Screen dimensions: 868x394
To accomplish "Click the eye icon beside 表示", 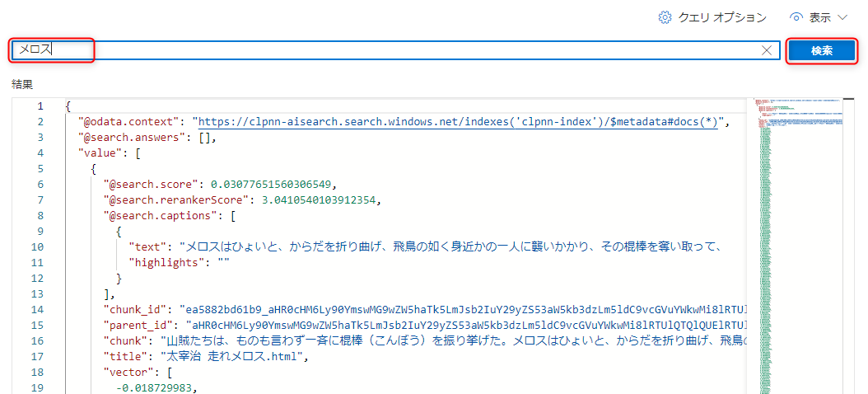I will [x=796, y=17].
